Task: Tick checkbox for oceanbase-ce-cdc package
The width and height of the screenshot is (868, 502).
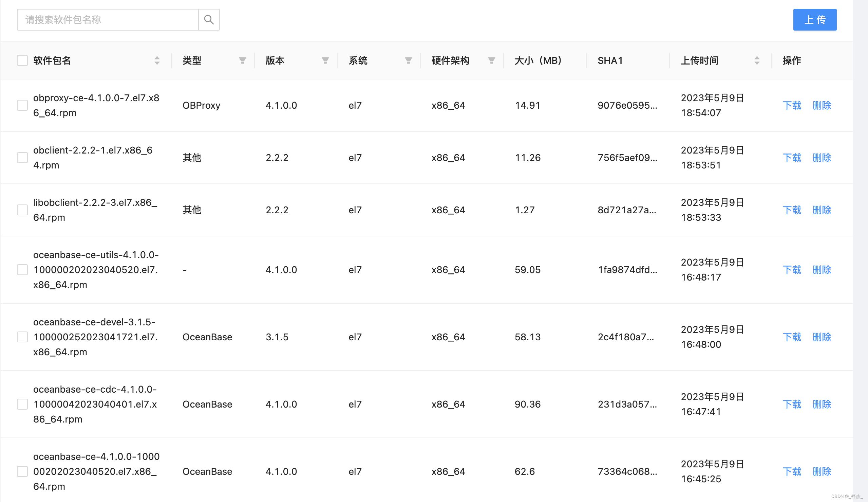Action: click(x=22, y=404)
